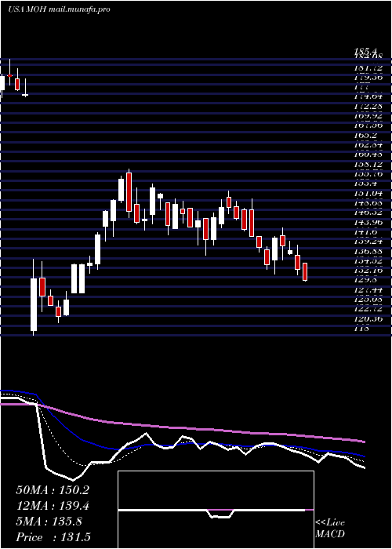The image size is (392, 549).
Task: Click the 162.84 price axis label
Action: point(368,144)
